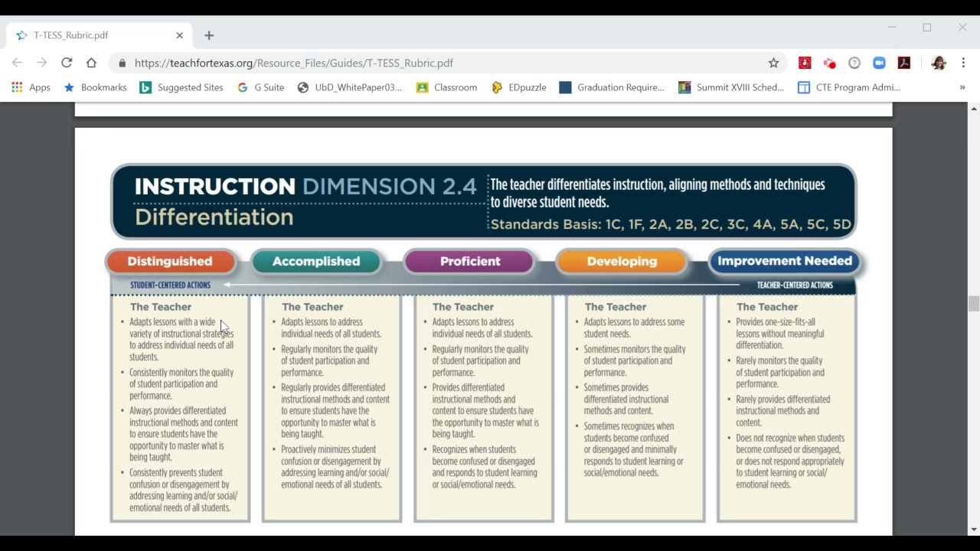Viewport: 980px width, 551px height.
Task: Open the screen recorder extension with red dot
Action: pyautogui.click(x=829, y=63)
